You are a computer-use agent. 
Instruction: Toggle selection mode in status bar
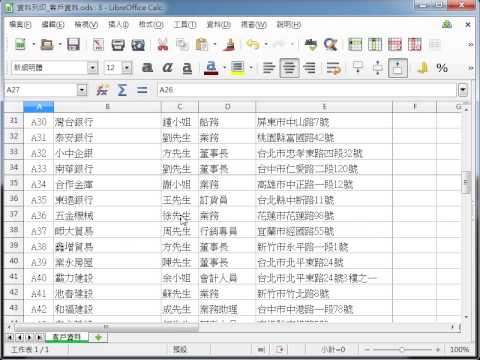coord(280,349)
